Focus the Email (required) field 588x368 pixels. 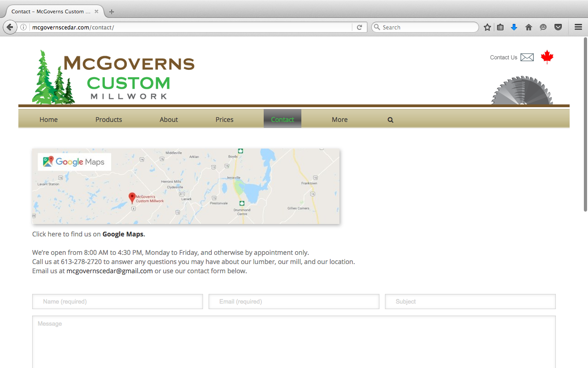294,302
